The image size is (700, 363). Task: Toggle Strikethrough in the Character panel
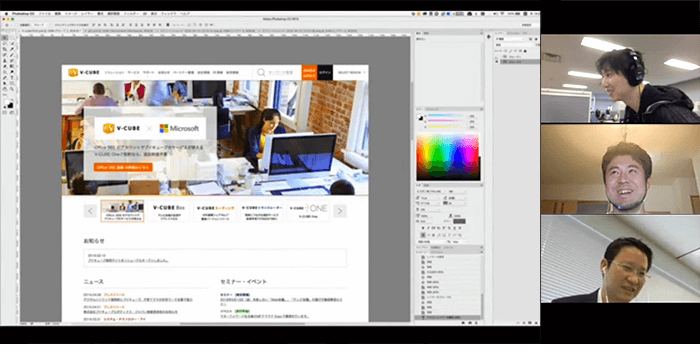(x=460, y=228)
